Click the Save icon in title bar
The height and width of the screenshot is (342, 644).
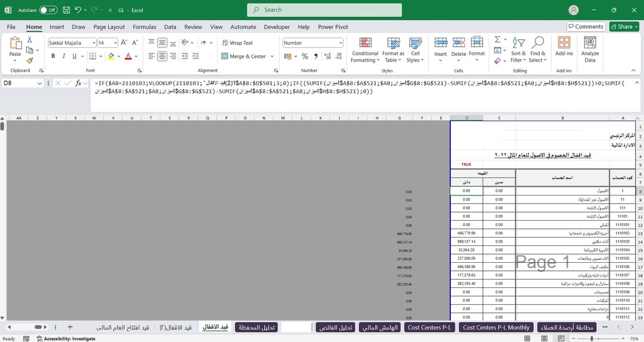coord(66,10)
